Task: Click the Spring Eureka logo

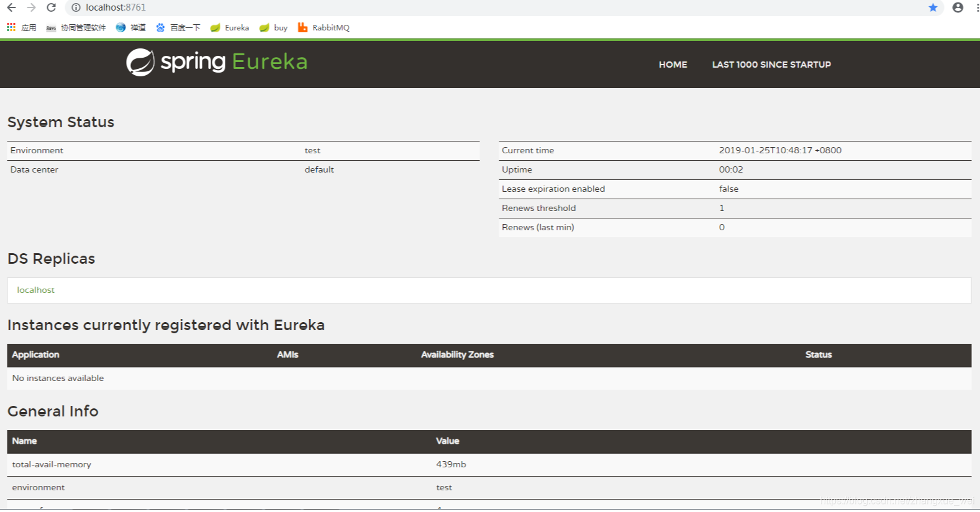Action: [x=217, y=62]
